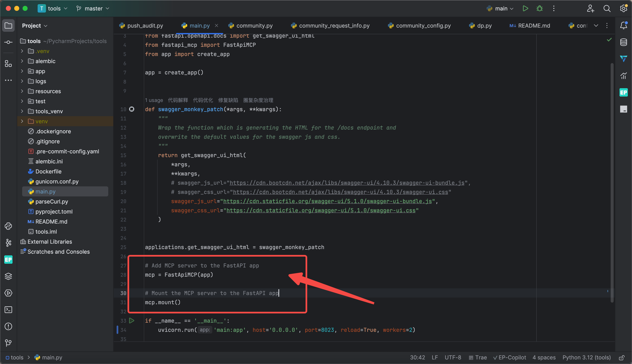632x364 pixels.
Task: Toggle the Project tool window folder button
Action: [x=8, y=25]
